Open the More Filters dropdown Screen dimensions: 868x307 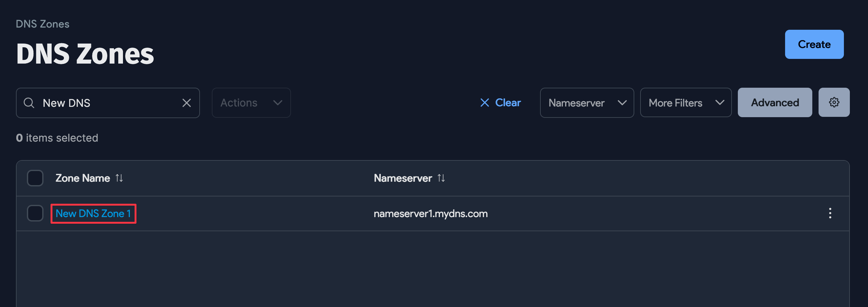[685, 102]
